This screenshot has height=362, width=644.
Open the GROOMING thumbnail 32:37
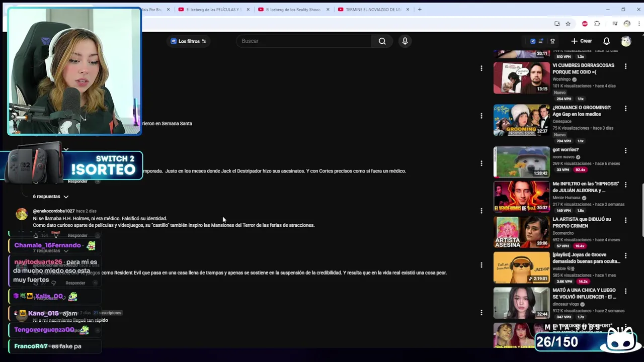point(522,120)
